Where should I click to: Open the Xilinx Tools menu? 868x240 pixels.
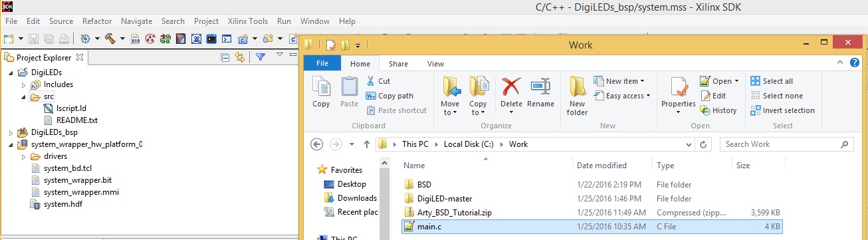tap(247, 21)
